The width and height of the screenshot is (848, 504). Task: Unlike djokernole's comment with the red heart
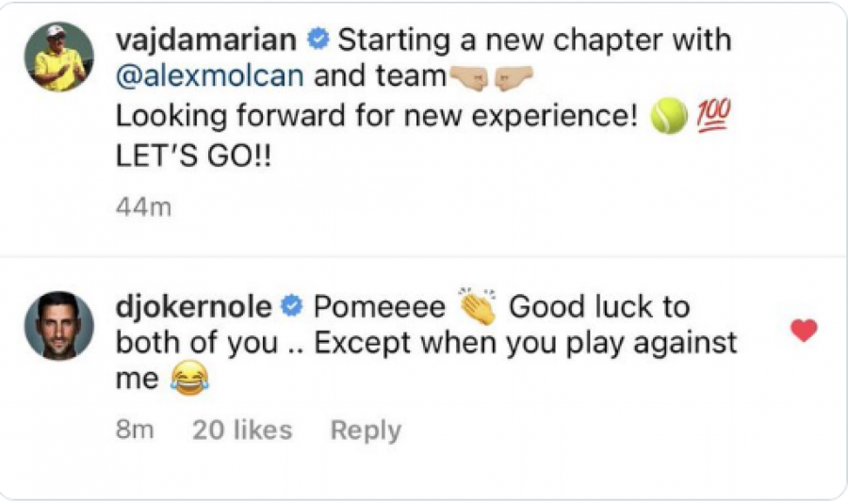pos(804,330)
